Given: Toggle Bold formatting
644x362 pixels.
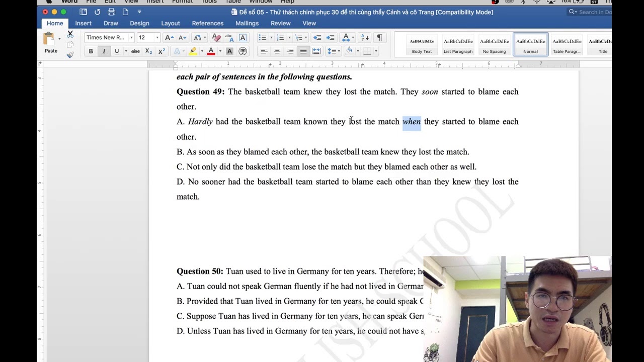Looking at the screenshot, I should point(91,51).
